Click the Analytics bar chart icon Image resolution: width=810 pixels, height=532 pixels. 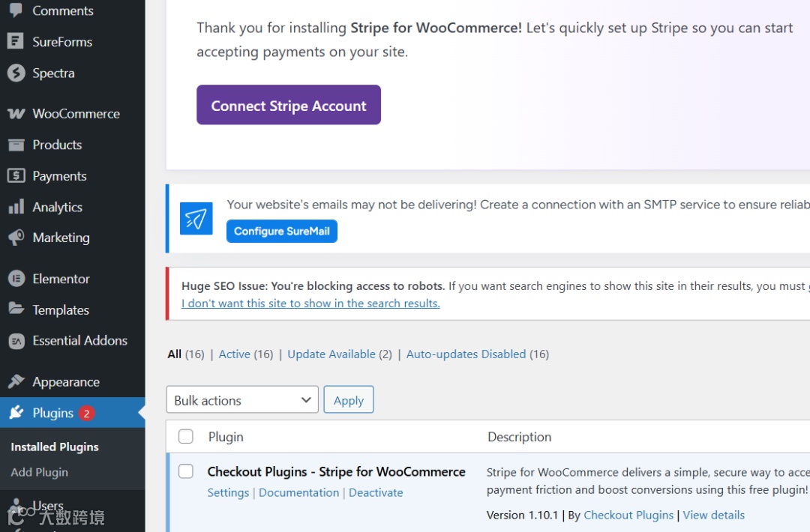point(16,206)
